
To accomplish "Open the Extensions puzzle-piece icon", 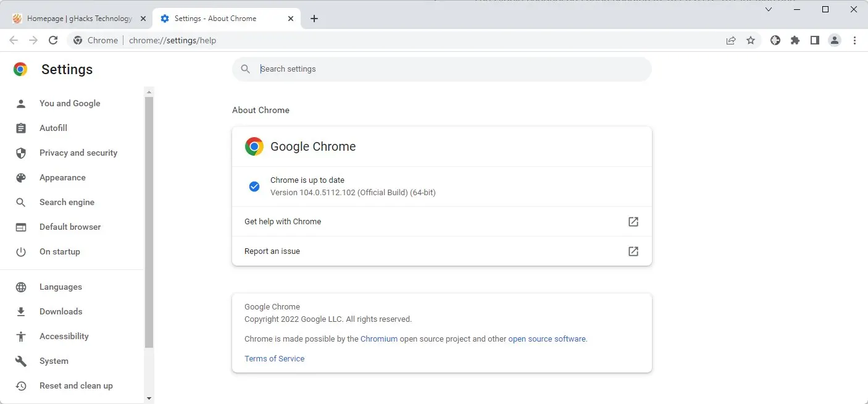I will coord(795,40).
